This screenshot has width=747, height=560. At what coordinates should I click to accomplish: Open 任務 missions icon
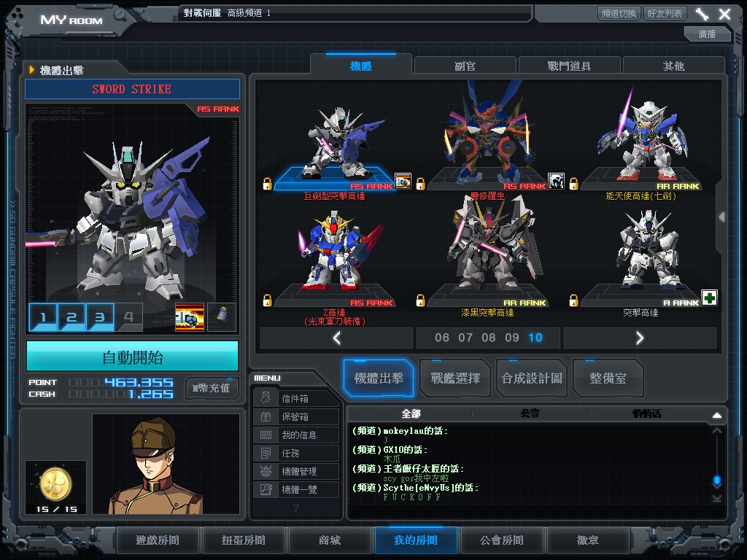pos(266,453)
